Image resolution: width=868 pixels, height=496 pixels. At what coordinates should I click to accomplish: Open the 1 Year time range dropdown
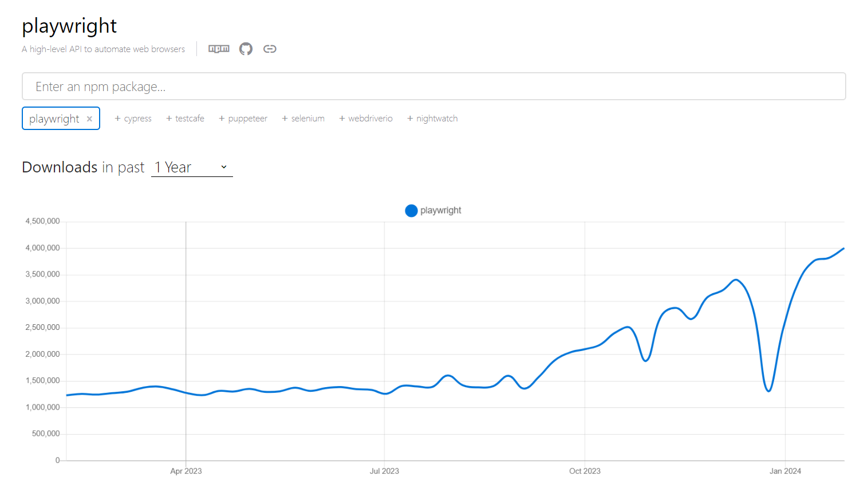[x=191, y=167]
